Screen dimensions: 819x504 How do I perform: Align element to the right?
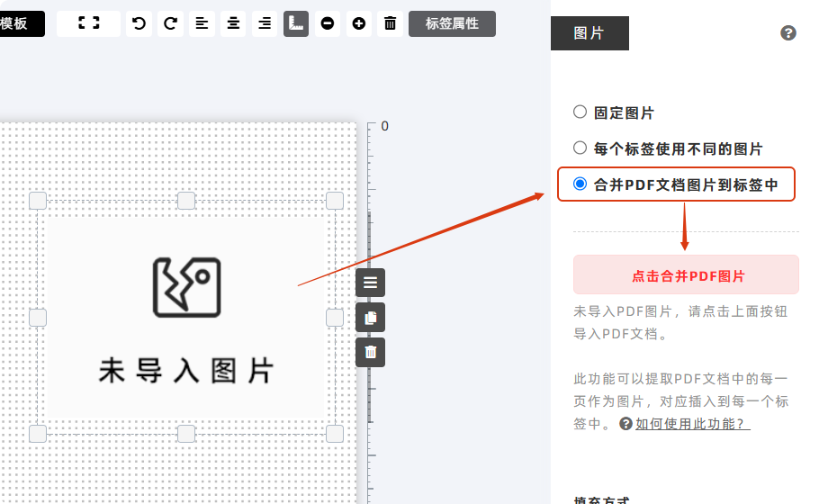point(265,23)
